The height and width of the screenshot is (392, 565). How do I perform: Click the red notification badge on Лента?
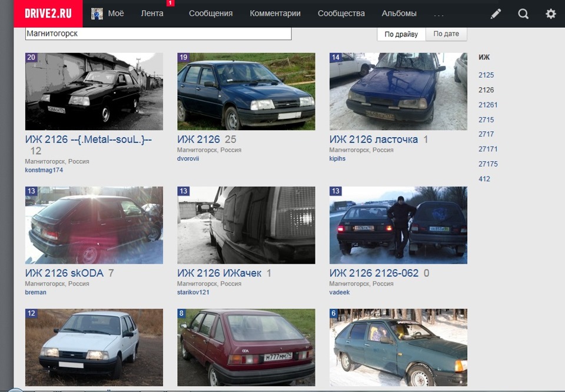point(171,3)
